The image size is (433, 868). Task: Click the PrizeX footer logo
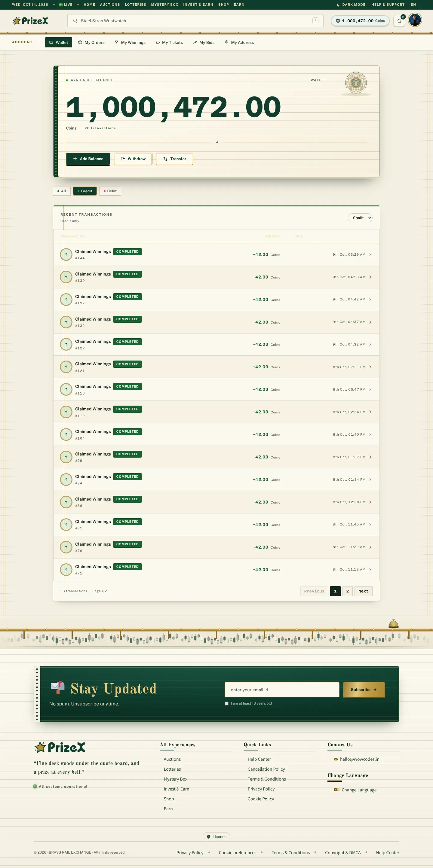(x=60, y=747)
